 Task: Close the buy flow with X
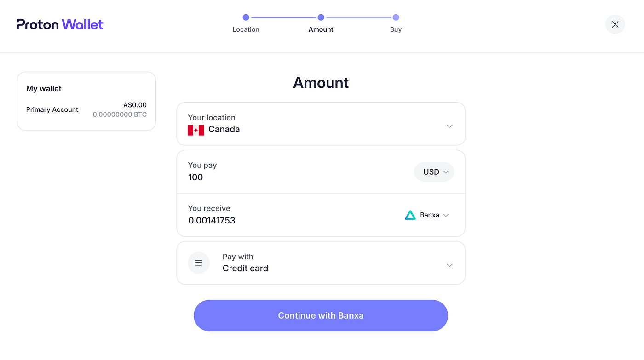(x=615, y=24)
